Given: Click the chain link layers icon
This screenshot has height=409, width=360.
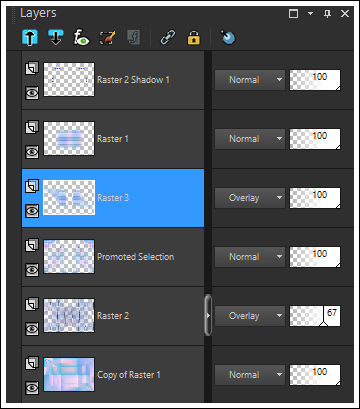Looking at the screenshot, I should tap(168, 37).
